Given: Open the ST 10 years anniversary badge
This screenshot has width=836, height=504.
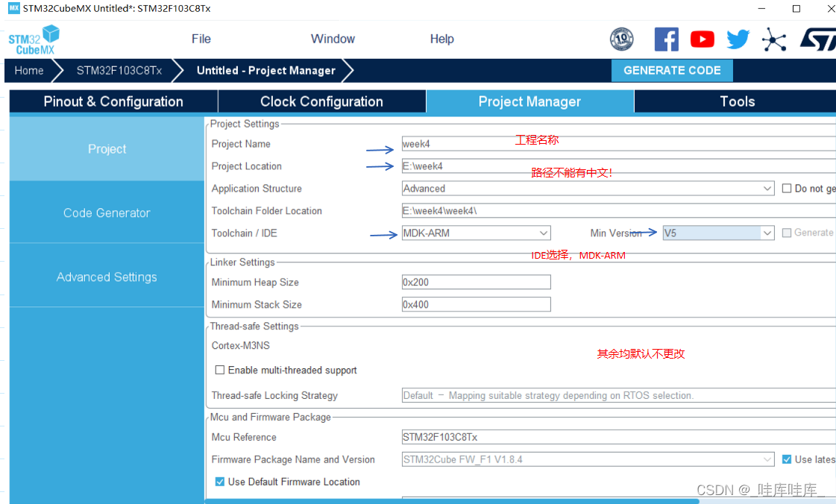Looking at the screenshot, I should click(x=622, y=40).
